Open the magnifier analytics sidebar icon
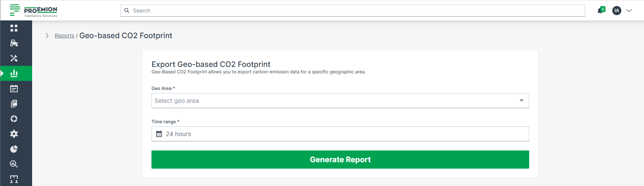644x186 pixels. (14, 164)
